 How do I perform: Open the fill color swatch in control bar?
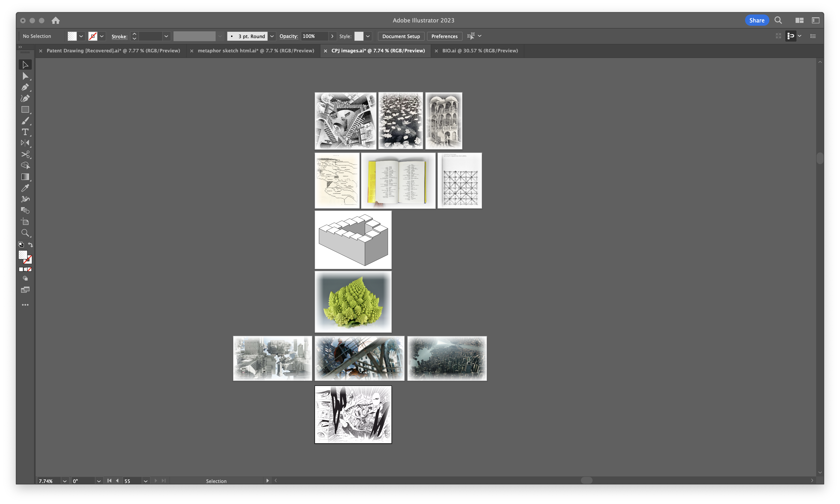72,36
